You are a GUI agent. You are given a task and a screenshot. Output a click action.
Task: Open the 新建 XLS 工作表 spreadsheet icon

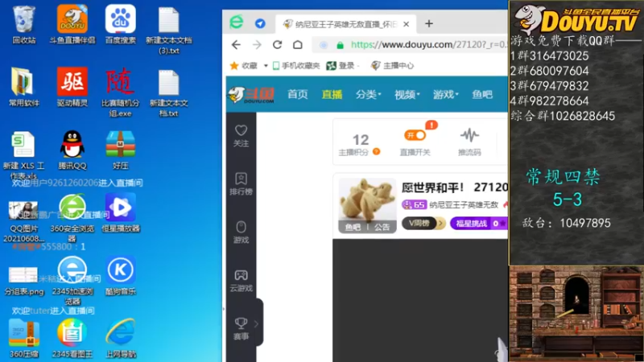click(x=24, y=155)
